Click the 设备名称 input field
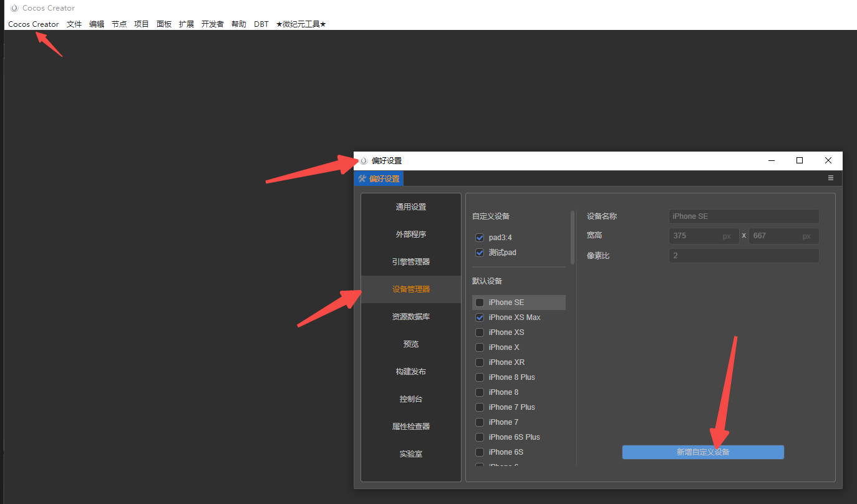The image size is (857, 504). click(x=744, y=216)
